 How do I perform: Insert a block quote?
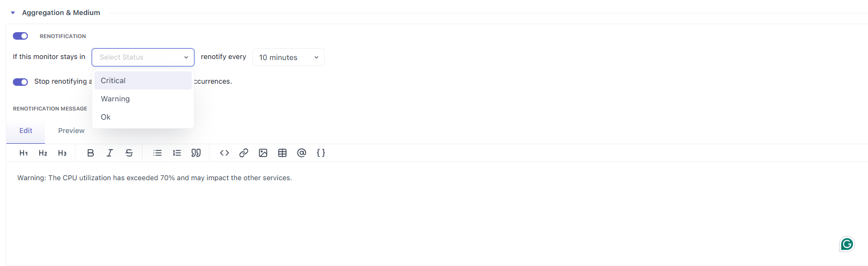click(196, 153)
